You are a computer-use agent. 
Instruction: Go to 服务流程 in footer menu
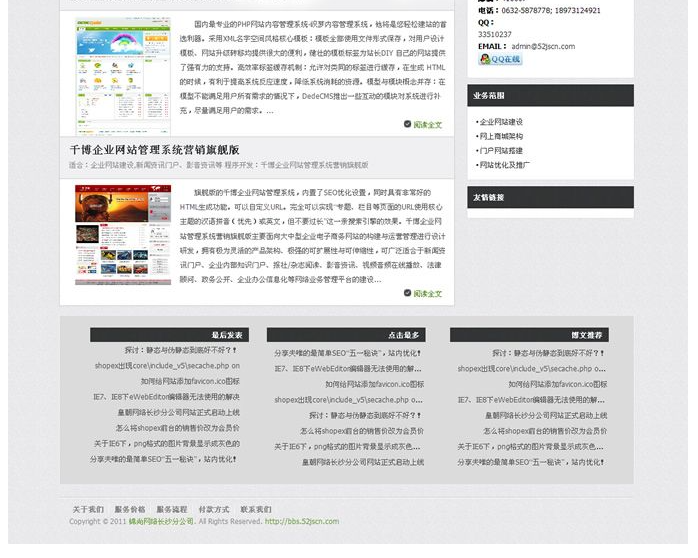(172, 509)
